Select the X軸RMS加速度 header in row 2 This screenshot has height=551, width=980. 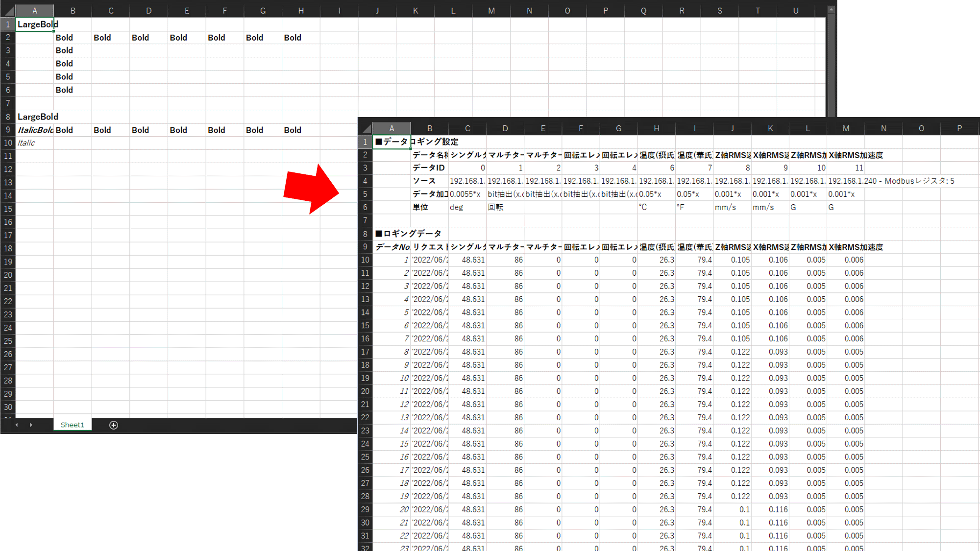point(846,155)
